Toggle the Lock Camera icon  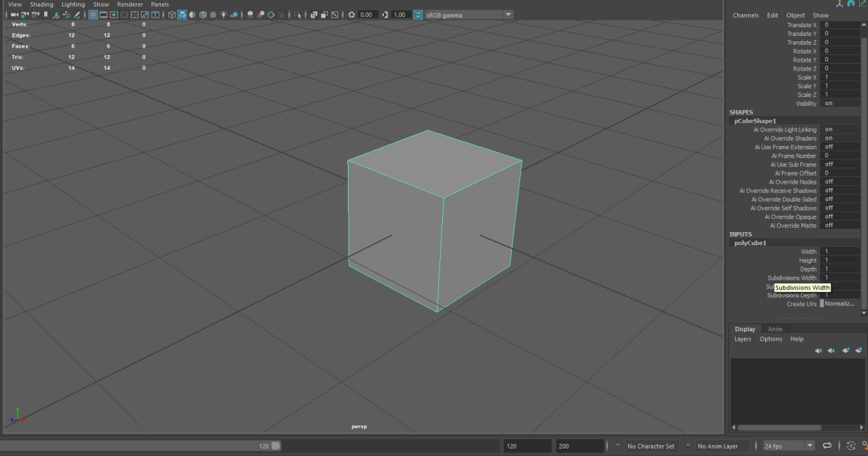pyautogui.click(x=24, y=14)
